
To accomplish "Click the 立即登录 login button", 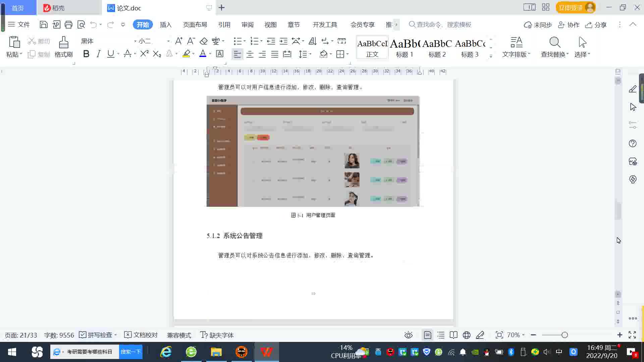I will tap(571, 8).
